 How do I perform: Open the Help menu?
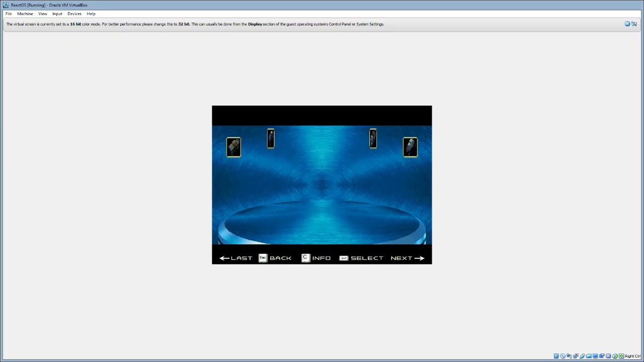(x=91, y=14)
